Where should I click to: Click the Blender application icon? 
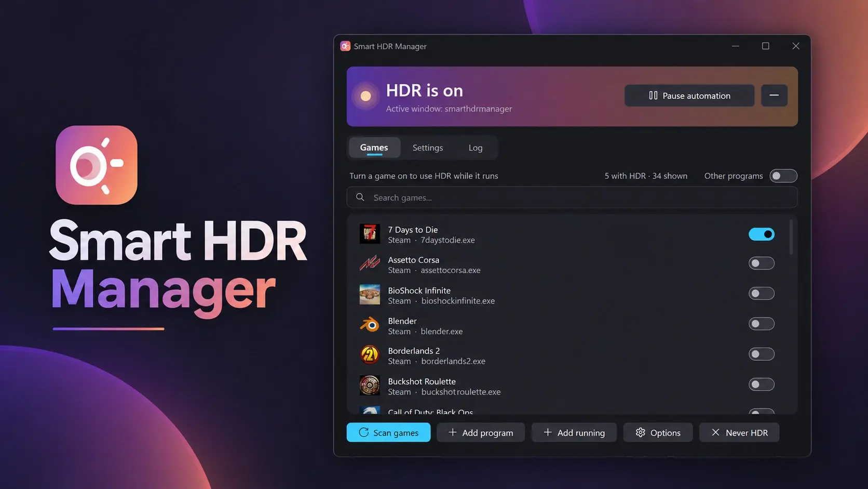[x=370, y=325]
